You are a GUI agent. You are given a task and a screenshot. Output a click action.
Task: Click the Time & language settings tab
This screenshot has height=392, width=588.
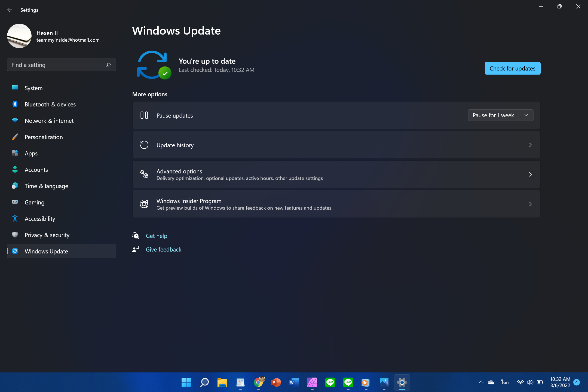46,186
